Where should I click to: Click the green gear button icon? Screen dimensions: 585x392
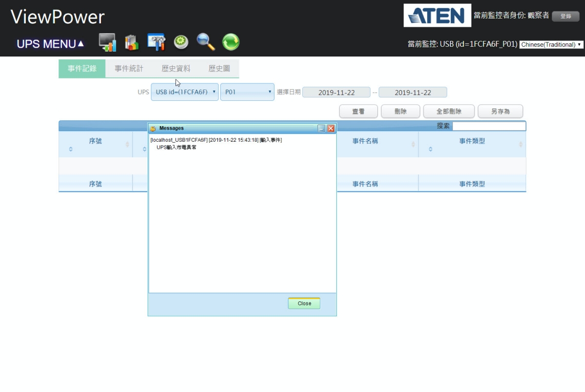point(181,42)
